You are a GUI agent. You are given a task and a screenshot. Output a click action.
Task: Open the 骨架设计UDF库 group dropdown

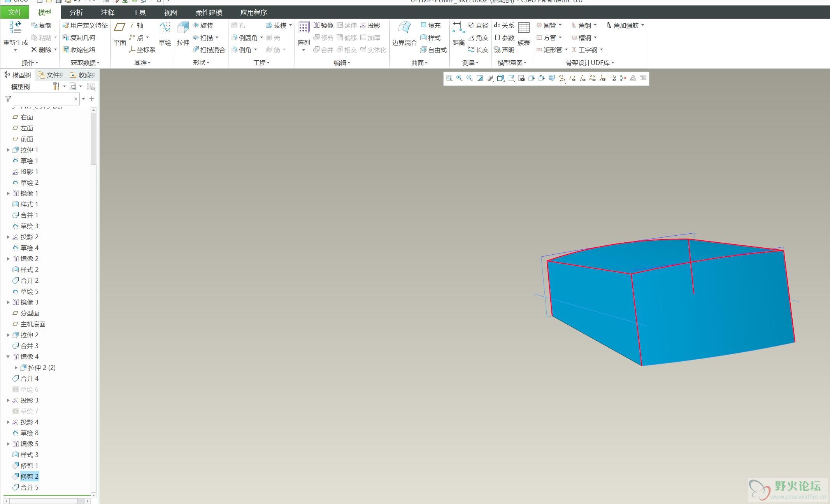(590, 63)
